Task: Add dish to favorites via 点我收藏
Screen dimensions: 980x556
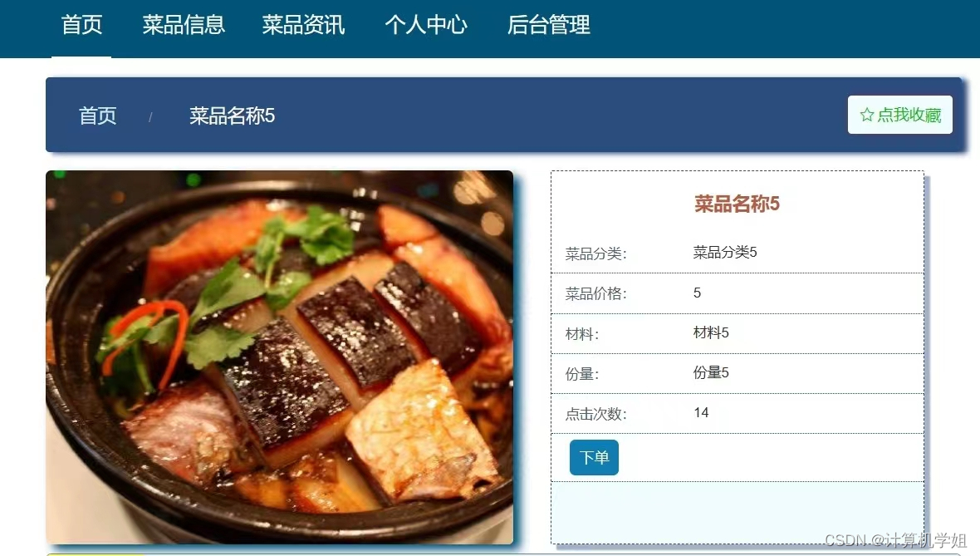Action: click(x=900, y=115)
